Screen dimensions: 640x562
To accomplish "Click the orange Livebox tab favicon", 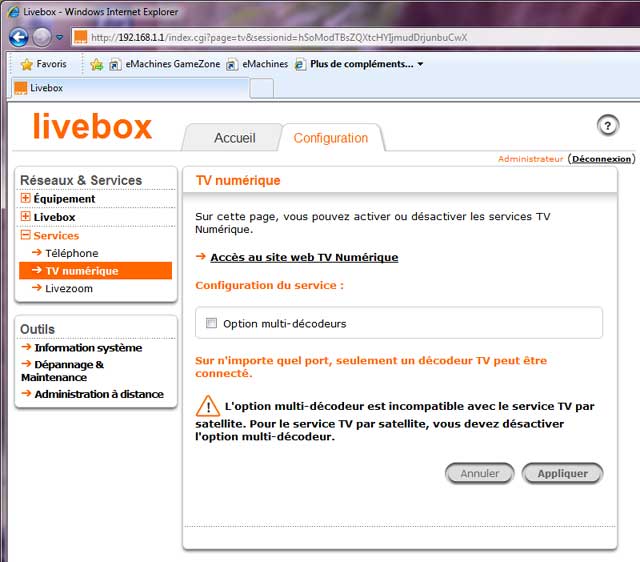I will pos(21,88).
